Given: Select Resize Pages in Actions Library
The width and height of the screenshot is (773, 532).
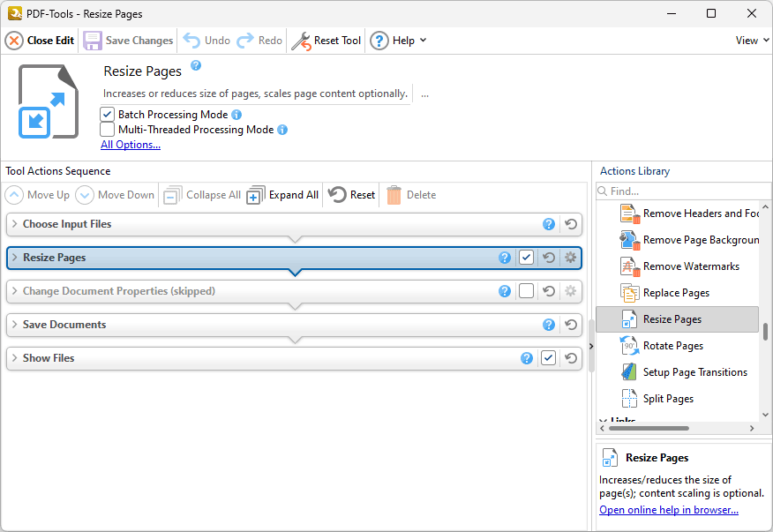Looking at the screenshot, I should 677,319.
